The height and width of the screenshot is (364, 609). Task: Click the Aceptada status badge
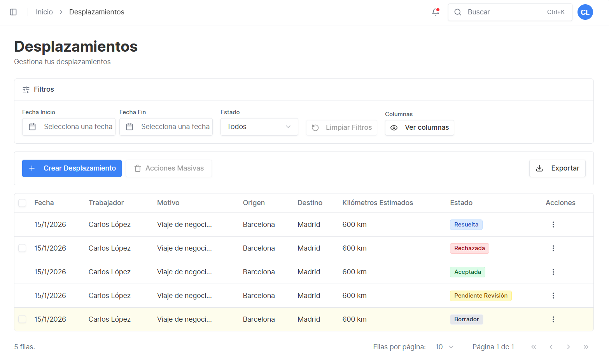pos(467,272)
